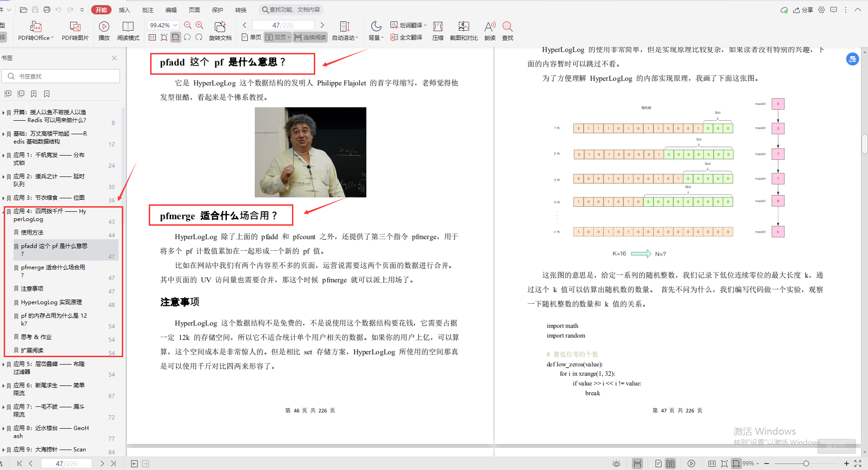Start 朗读 text-to-speech reading
This screenshot has width=868, height=470.
(489, 31)
